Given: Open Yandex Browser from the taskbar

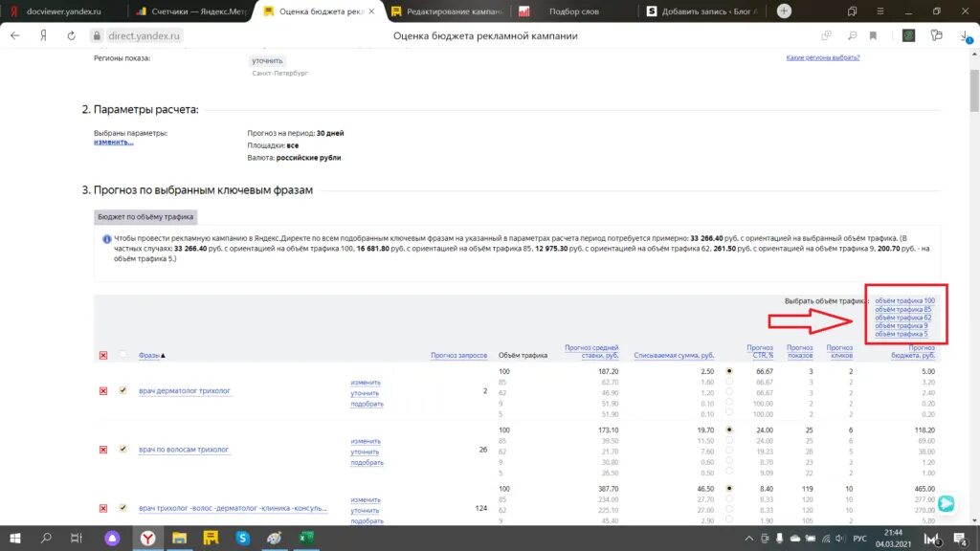Looking at the screenshot, I should (147, 538).
